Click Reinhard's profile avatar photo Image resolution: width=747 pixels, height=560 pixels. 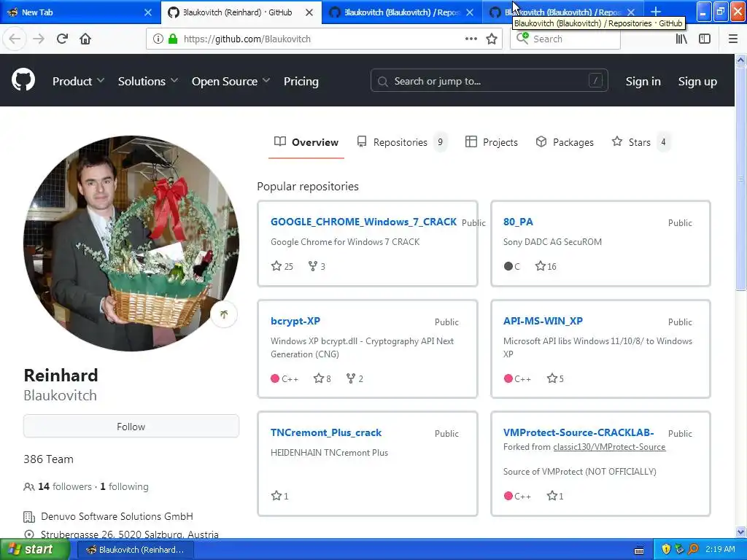pos(131,244)
